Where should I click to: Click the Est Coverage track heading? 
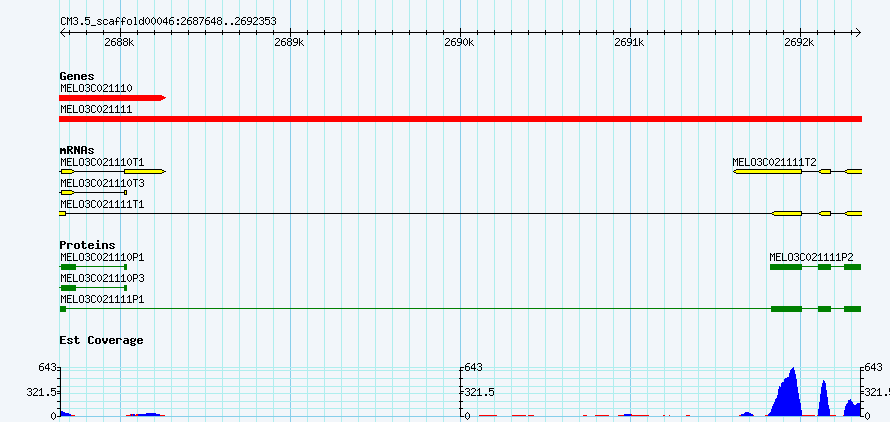point(102,340)
